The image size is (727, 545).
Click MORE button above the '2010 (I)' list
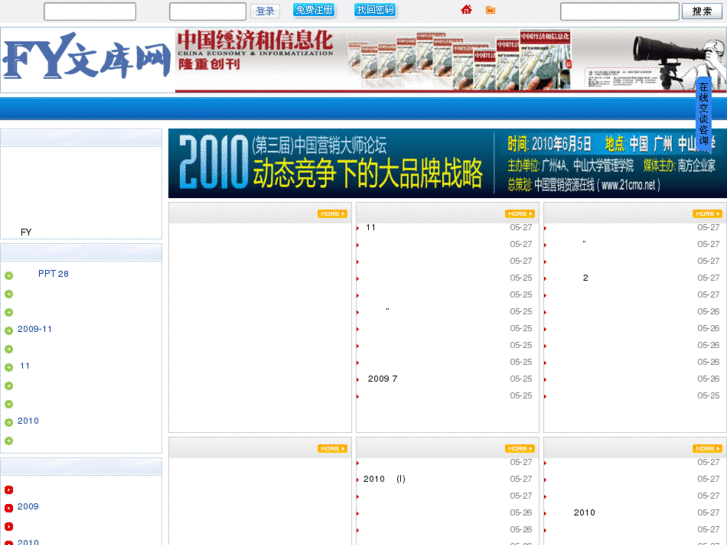coord(520,449)
